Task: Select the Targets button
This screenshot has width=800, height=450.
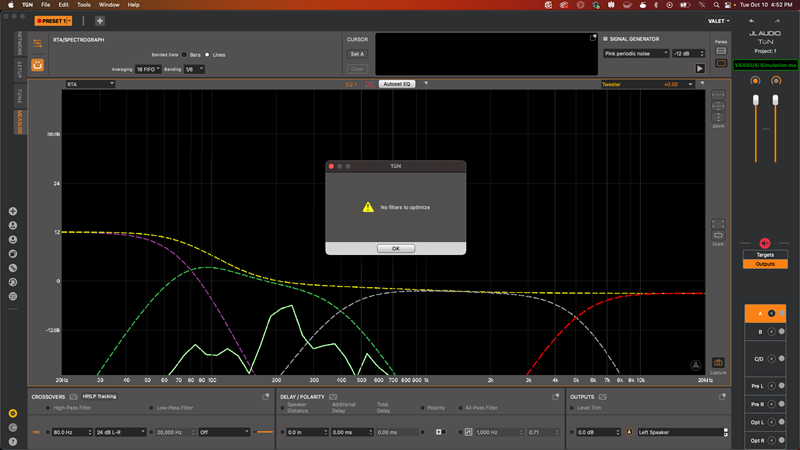Action: [x=765, y=255]
